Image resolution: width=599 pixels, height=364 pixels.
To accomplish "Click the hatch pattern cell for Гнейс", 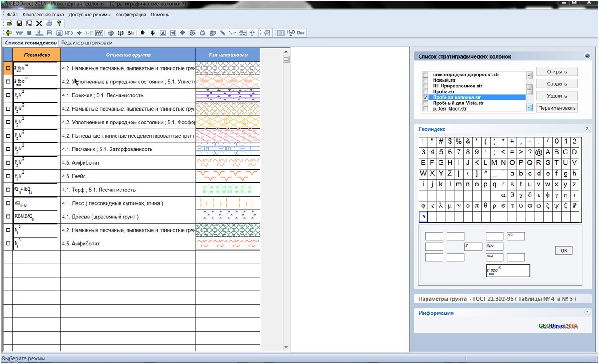I will click(x=228, y=176).
